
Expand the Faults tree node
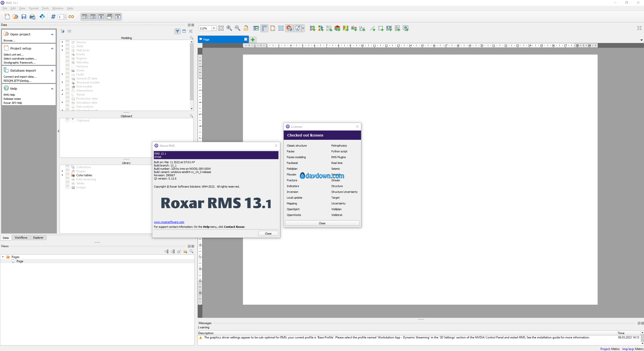(x=62, y=74)
